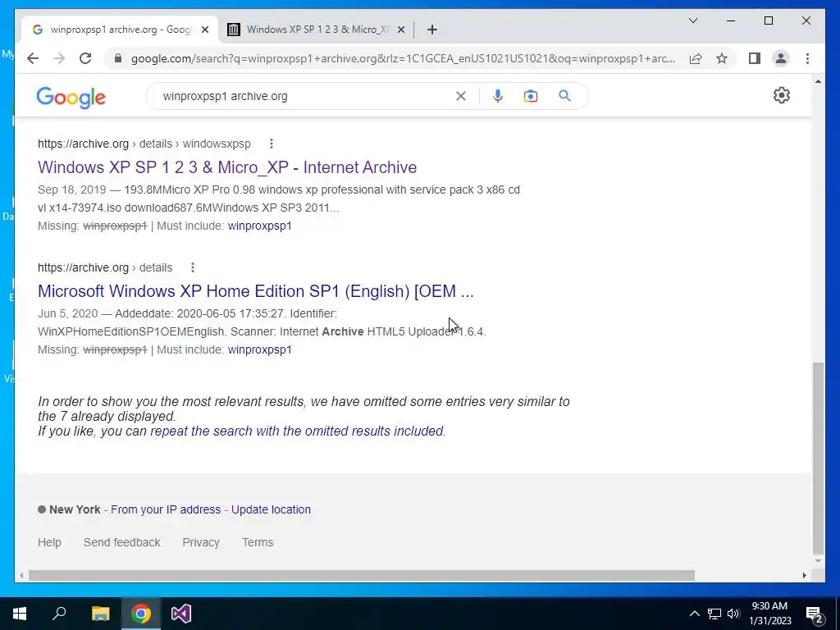
Task: Open the notification center
Action: click(815, 614)
